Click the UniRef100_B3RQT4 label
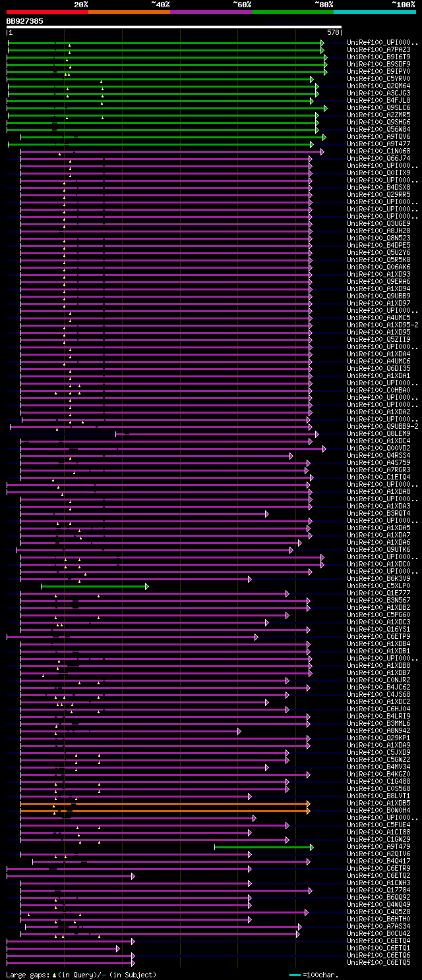422x980 pixels. pos(378,513)
